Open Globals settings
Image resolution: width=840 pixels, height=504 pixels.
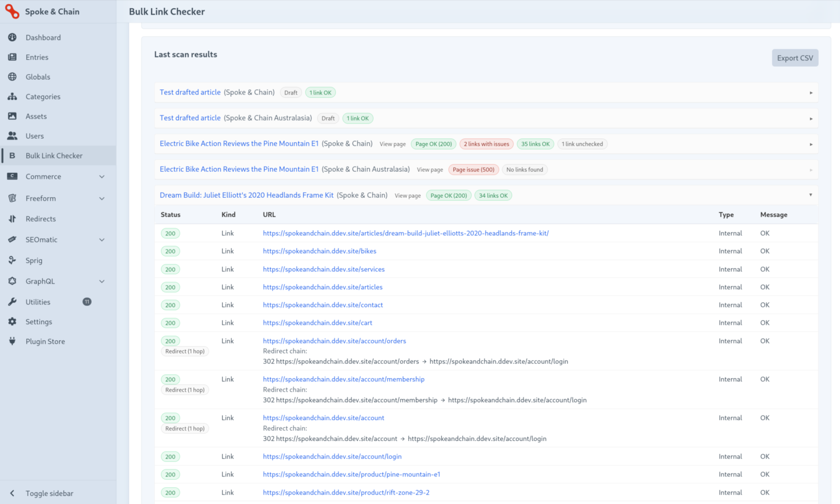38,77
